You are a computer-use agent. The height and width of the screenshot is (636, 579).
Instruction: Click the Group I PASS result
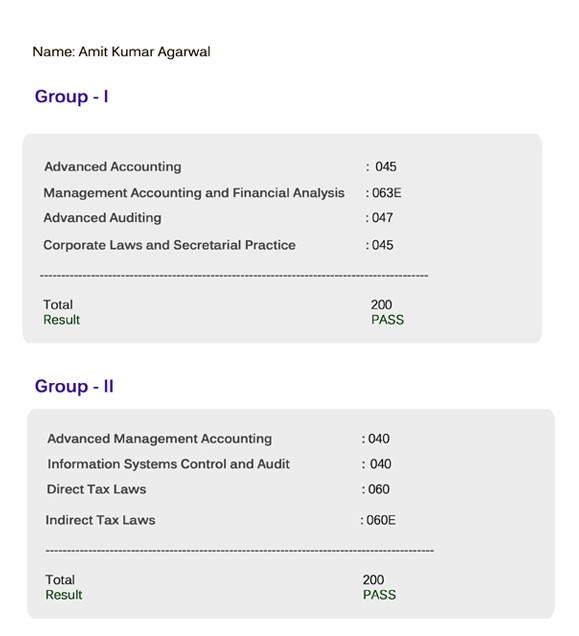point(387,320)
